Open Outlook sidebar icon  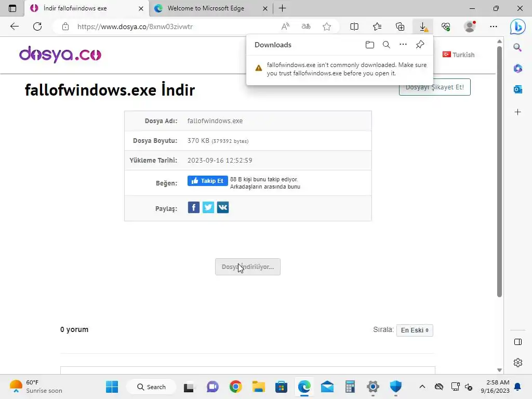(x=518, y=89)
